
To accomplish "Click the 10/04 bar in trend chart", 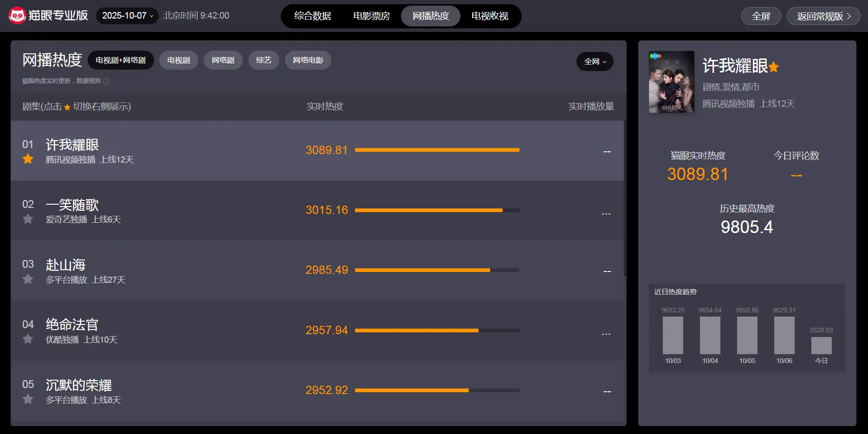I will coord(710,336).
